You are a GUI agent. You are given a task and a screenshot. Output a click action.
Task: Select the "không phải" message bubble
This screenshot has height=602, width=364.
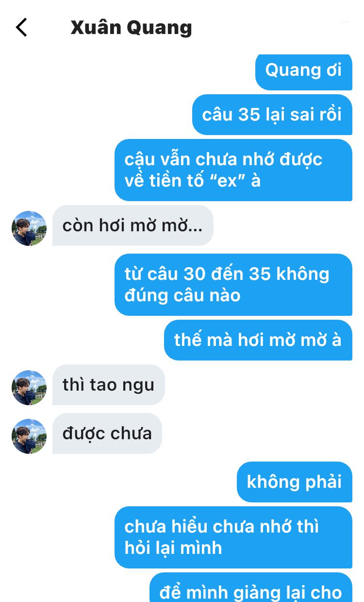point(295,482)
